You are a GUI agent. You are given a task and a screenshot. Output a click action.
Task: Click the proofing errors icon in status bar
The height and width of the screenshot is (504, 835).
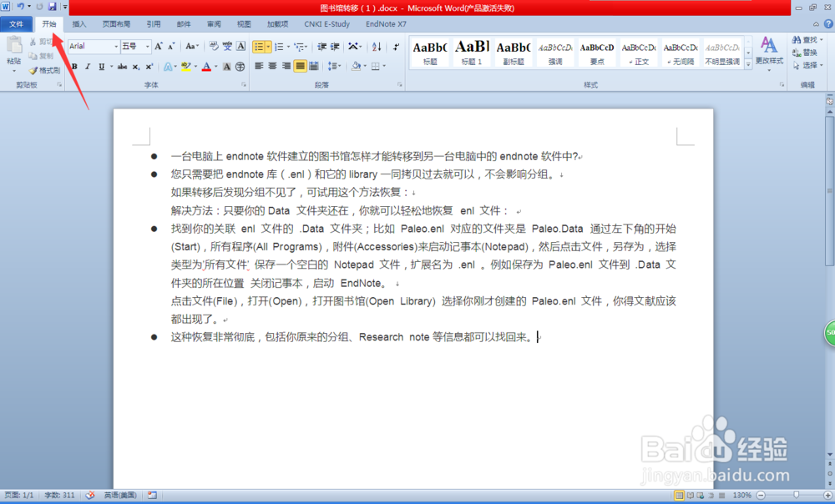pyautogui.click(x=90, y=495)
